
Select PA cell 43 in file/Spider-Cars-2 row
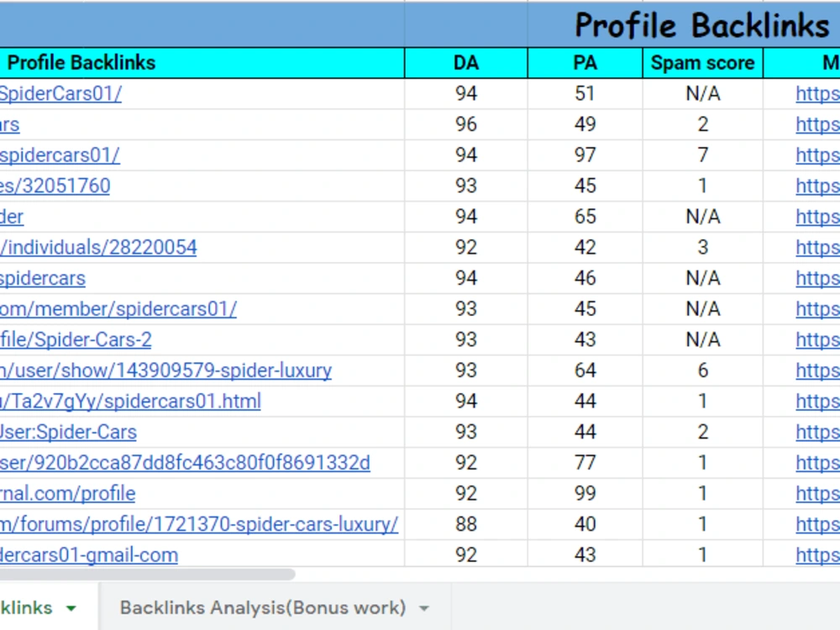[x=585, y=339]
